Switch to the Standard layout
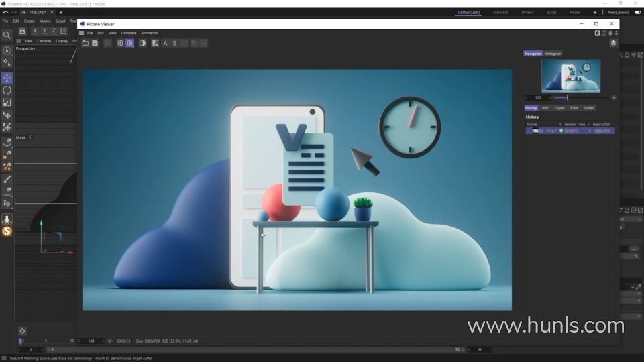This screenshot has height=362, width=644. tap(500, 13)
